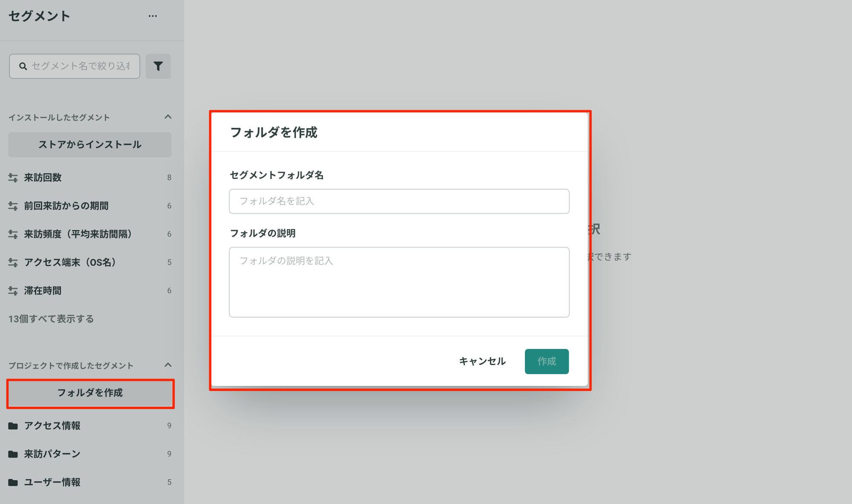Confirm with the green 作成 button
Image resolution: width=852 pixels, height=504 pixels.
coord(547,361)
